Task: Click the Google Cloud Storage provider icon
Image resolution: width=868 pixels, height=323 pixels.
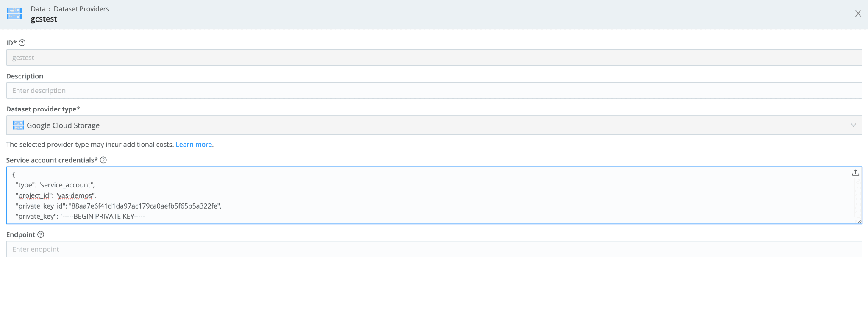Action: click(x=18, y=125)
